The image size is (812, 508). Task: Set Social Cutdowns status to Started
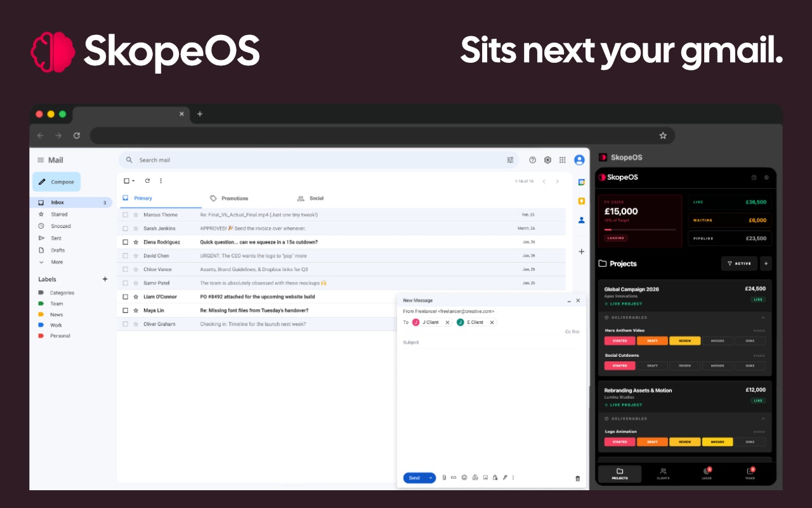pos(620,366)
